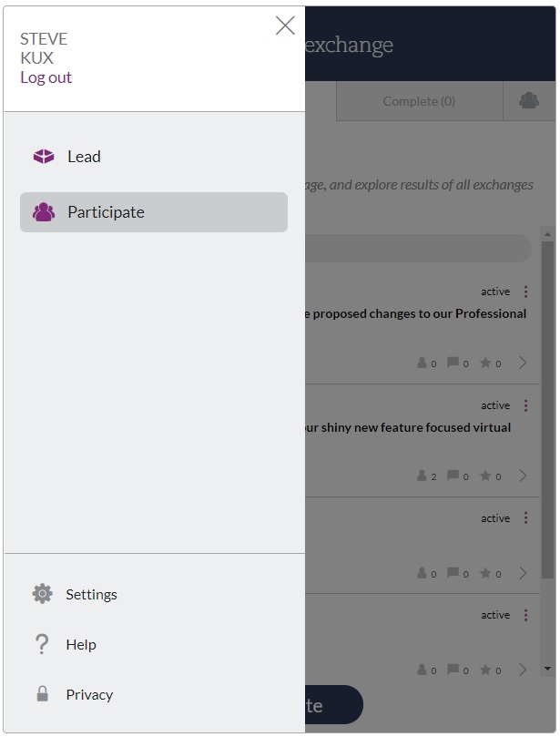Click the Participate people icon

(44, 212)
